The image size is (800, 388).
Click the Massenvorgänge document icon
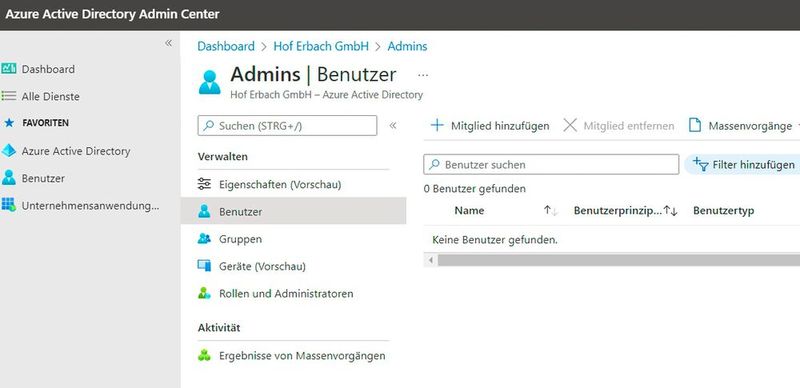coord(694,126)
